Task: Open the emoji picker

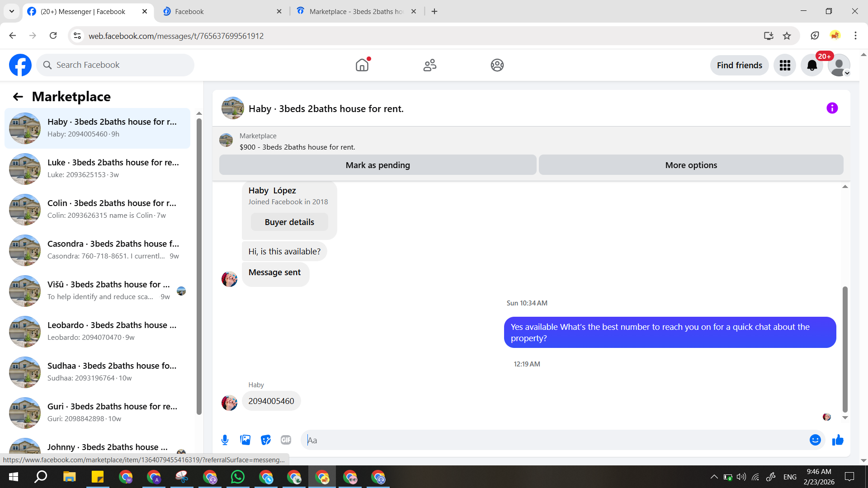Action: click(x=815, y=440)
